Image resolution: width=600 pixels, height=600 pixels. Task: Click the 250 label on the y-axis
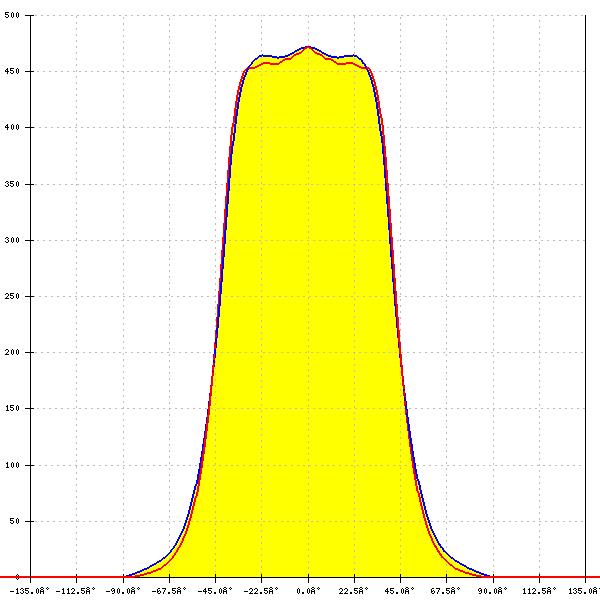tap(12, 297)
